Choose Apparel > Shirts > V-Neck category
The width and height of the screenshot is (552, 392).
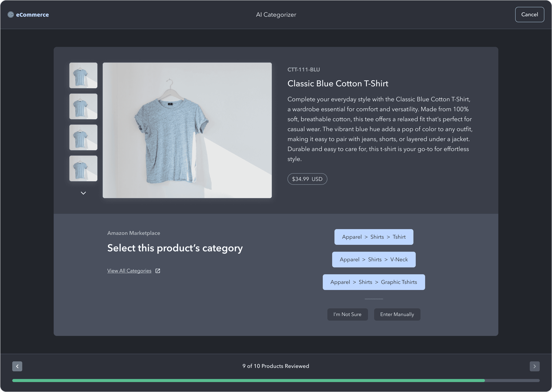[x=374, y=260]
